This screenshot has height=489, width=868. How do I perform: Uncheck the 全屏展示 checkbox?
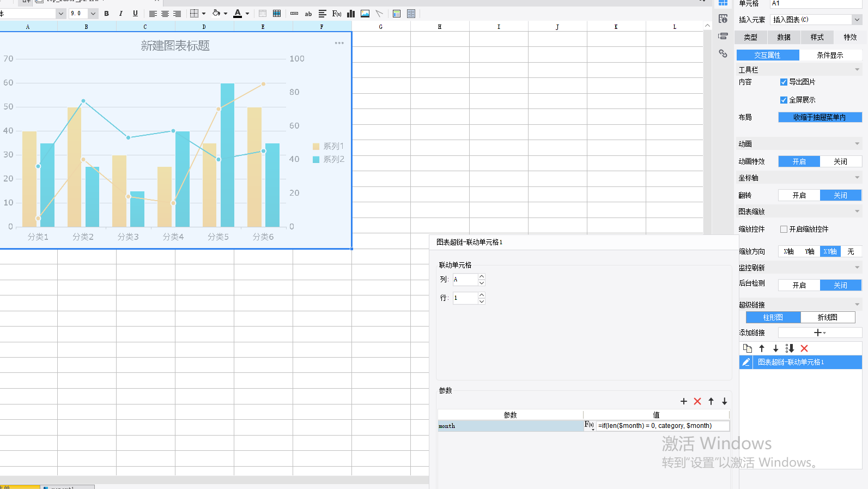pos(784,100)
